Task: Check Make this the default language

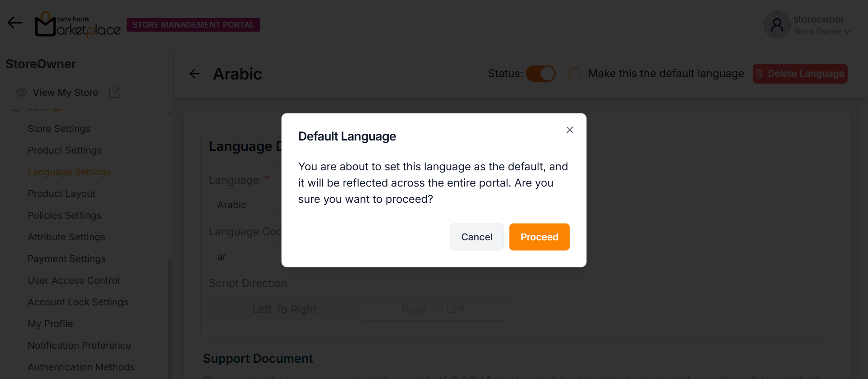Action: click(x=575, y=74)
